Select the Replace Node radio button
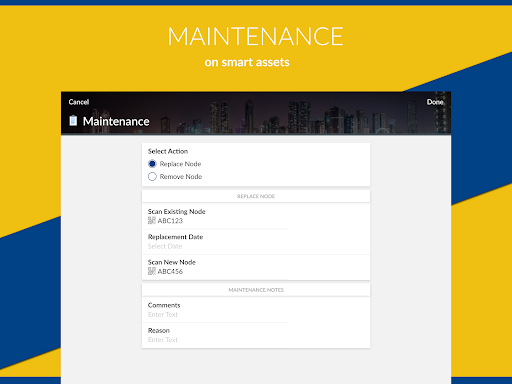Viewport: 512px width, 384px height. tap(152, 164)
